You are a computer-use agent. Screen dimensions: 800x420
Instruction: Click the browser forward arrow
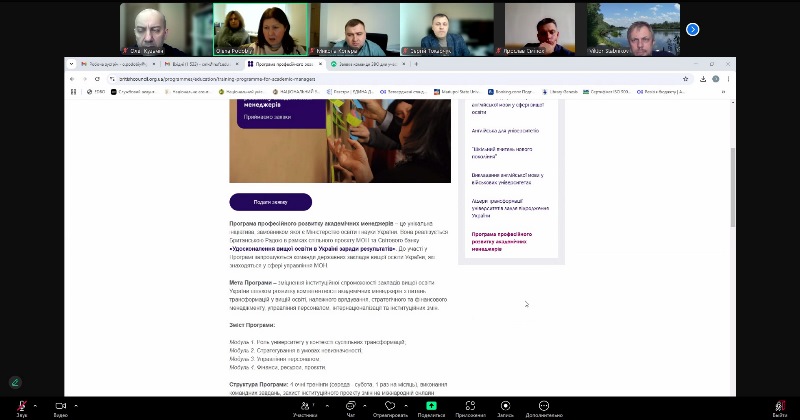(85, 79)
